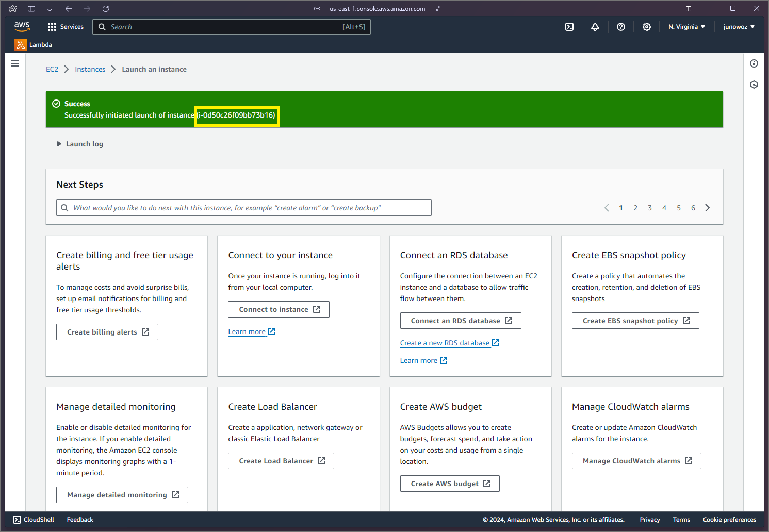Go to next page using right chevron
The width and height of the screenshot is (769, 532).
[708, 208]
